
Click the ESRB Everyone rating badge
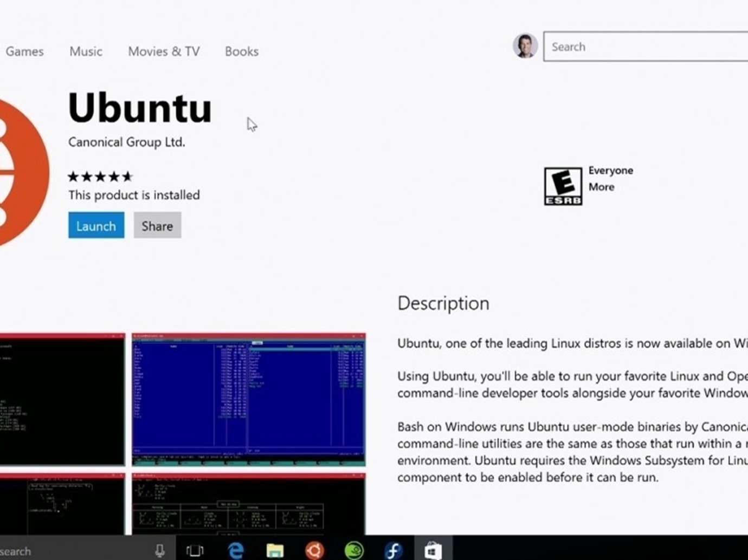563,186
